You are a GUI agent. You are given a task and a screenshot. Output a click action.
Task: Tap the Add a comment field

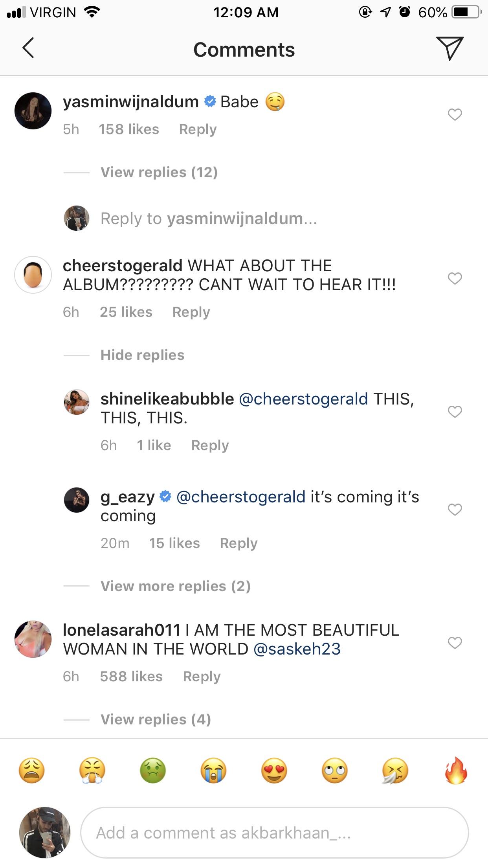tap(274, 833)
